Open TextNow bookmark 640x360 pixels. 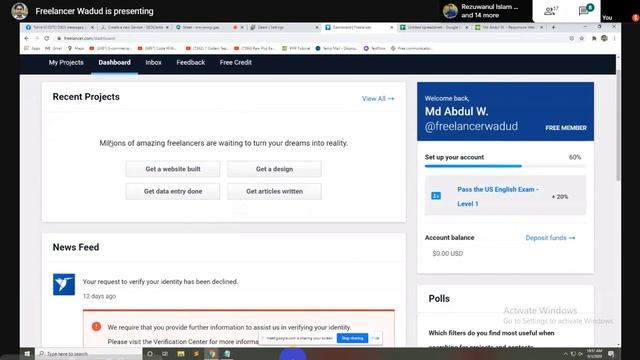click(374, 48)
